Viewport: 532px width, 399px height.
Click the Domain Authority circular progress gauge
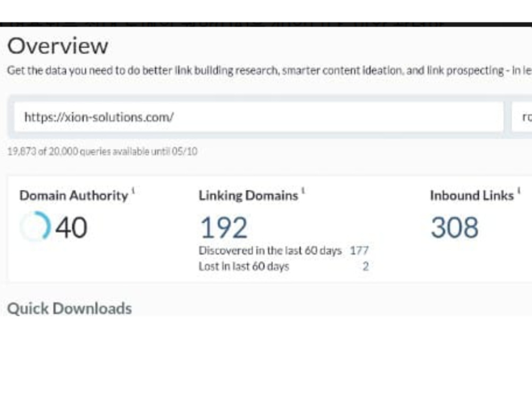tap(36, 226)
